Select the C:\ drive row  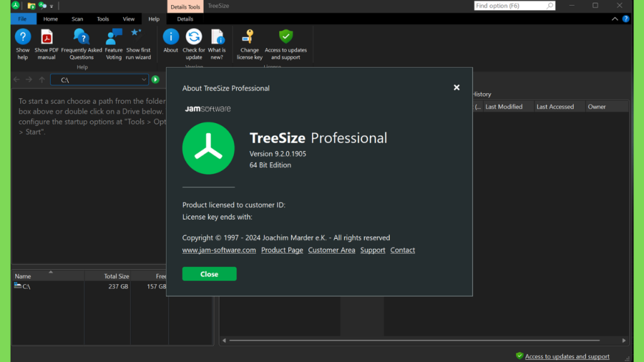tap(91, 286)
